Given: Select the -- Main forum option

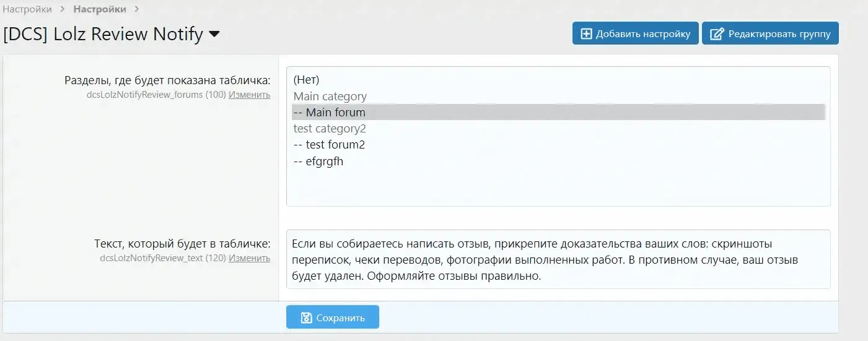Looking at the screenshot, I should coord(330,113).
